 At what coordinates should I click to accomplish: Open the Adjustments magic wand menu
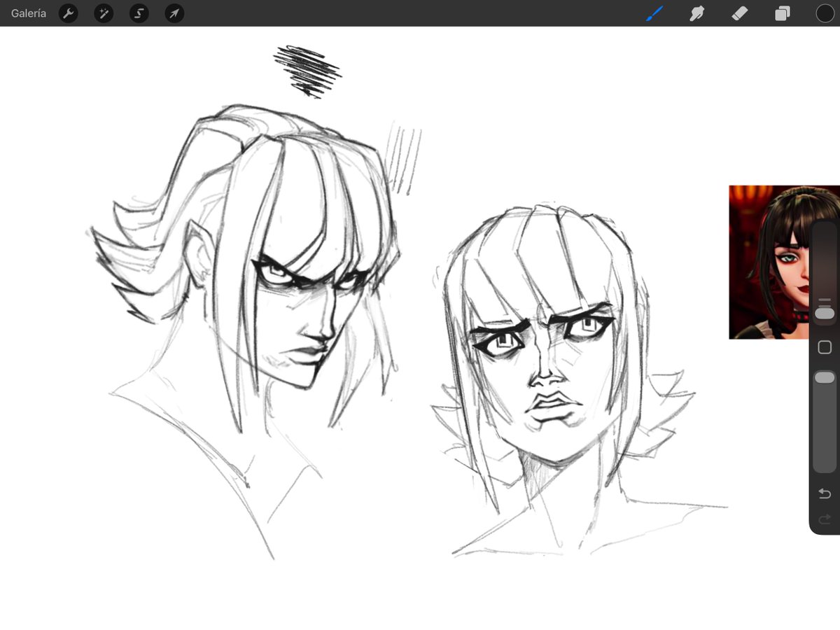(x=104, y=13)
